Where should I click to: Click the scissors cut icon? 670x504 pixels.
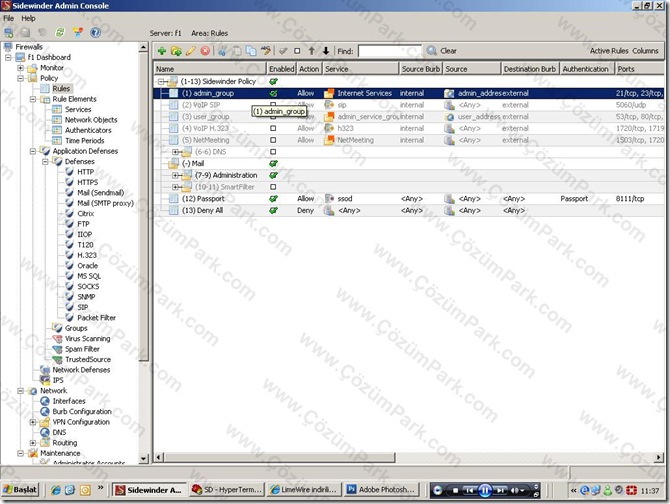point(222,51)
